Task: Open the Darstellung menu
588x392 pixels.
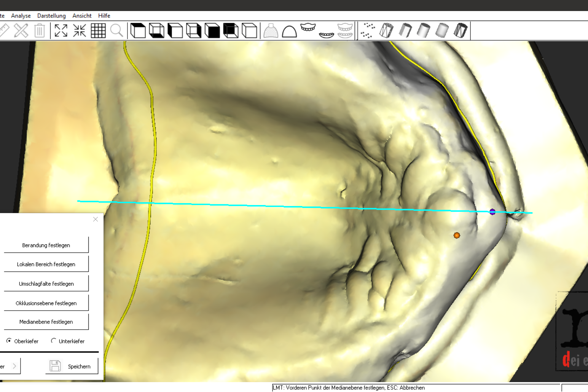Action: [51, 16]
